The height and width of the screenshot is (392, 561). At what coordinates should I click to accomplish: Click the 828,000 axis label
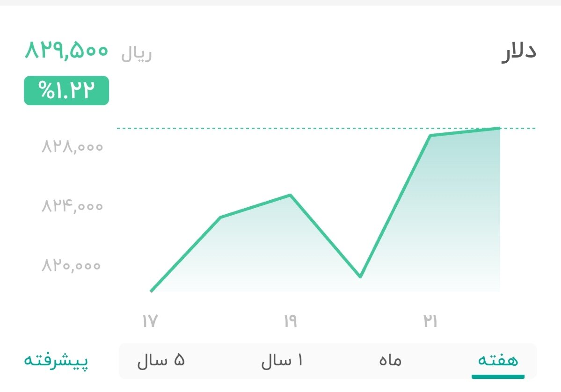point(71,146)
